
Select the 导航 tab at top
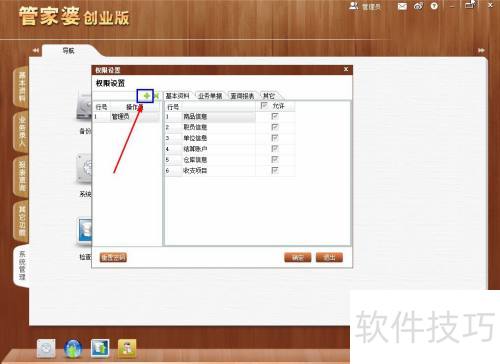(x=69, y=51)
